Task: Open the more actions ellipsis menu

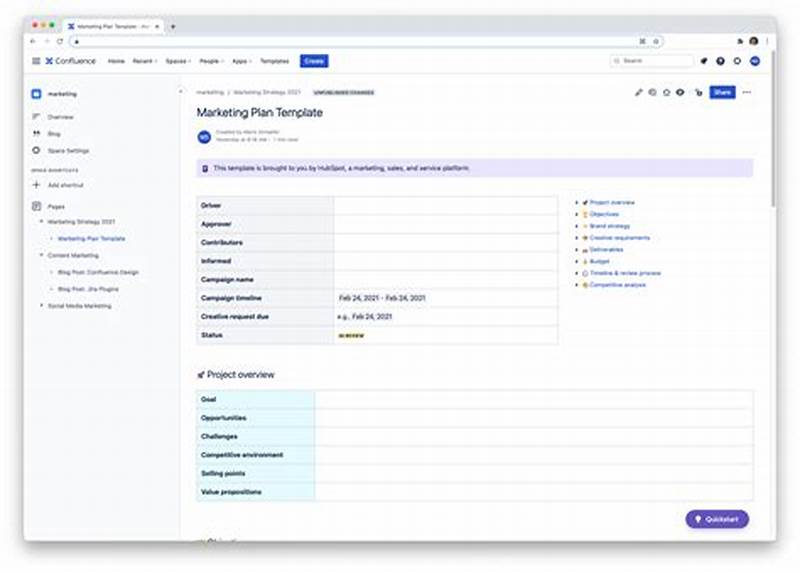Action: 747,92
